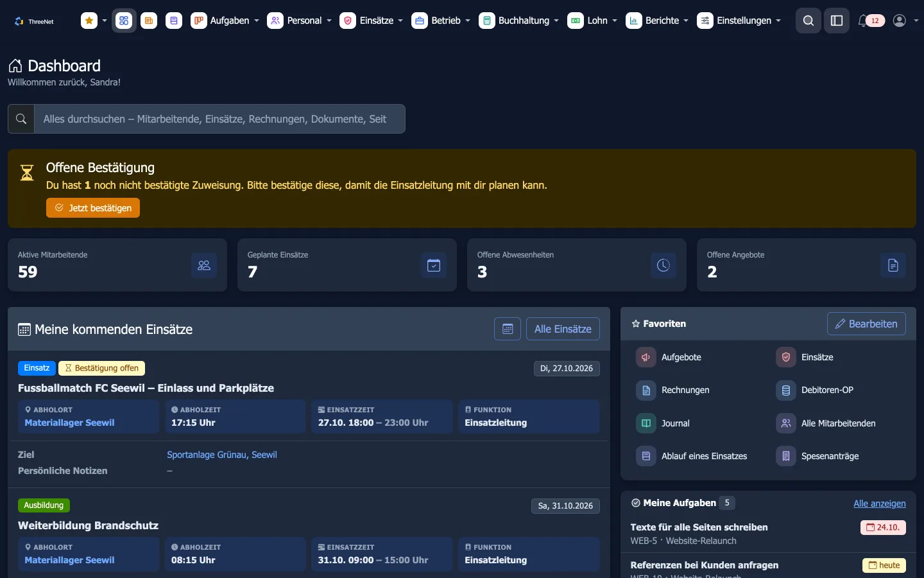
Task: Click the Alle Einsätze button
Action: (x=563, y=329)
